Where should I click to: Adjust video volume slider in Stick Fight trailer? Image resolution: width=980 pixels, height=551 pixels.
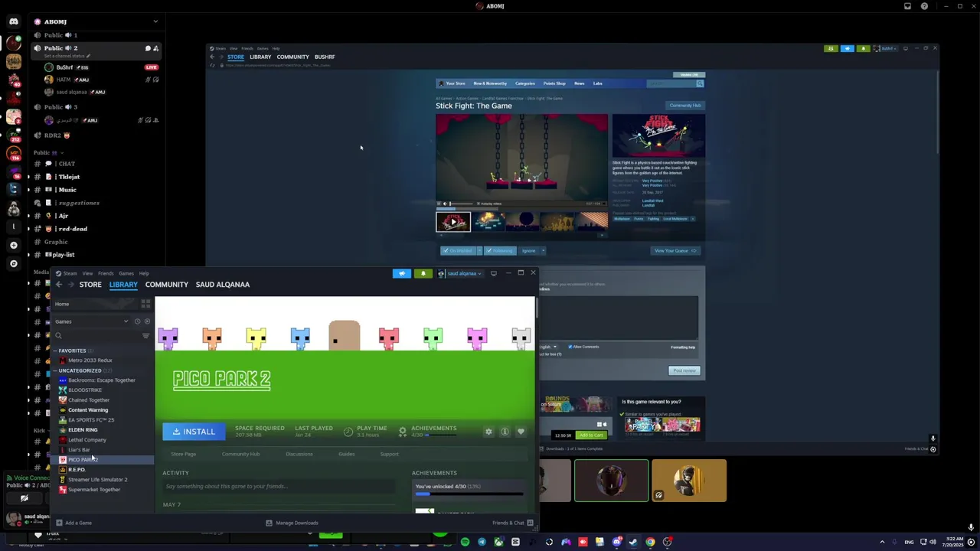(x=462, y=204)
